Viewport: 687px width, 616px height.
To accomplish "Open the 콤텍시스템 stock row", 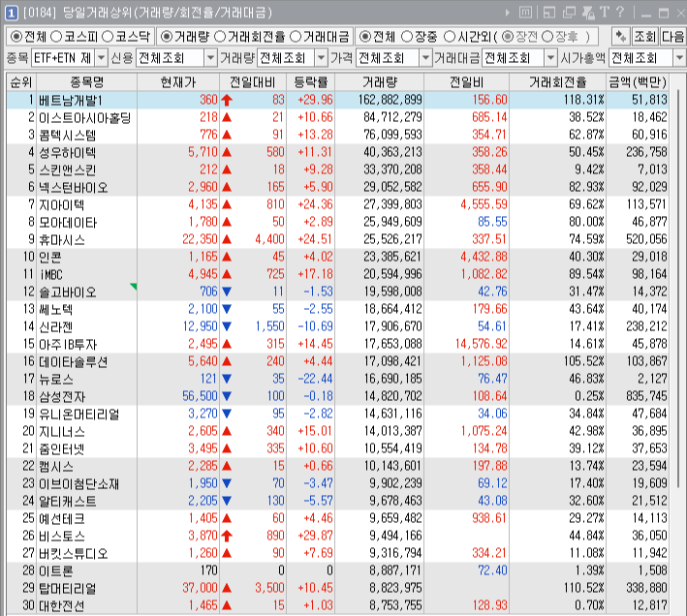I will [x=337, y=135].
